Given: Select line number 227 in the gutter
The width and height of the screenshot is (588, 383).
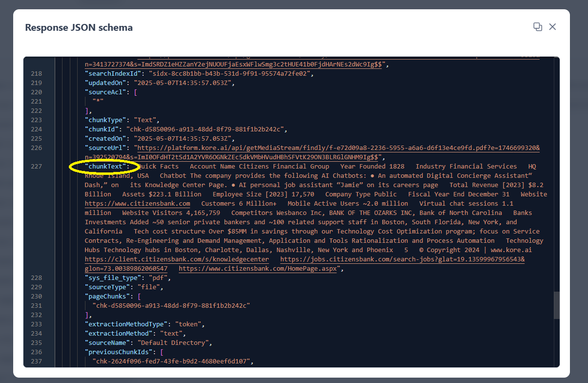Looking at the screenshot, I should 37,167.
